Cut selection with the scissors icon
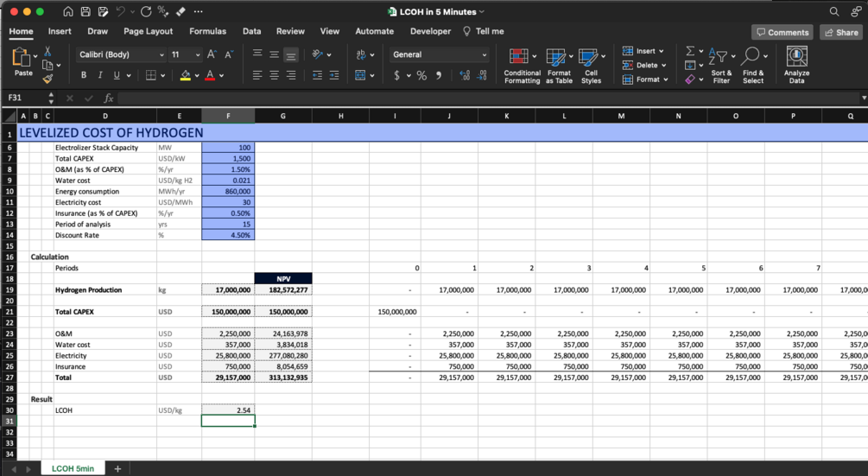The height and width of the screenshot is (476, 868). click(48, 52)
